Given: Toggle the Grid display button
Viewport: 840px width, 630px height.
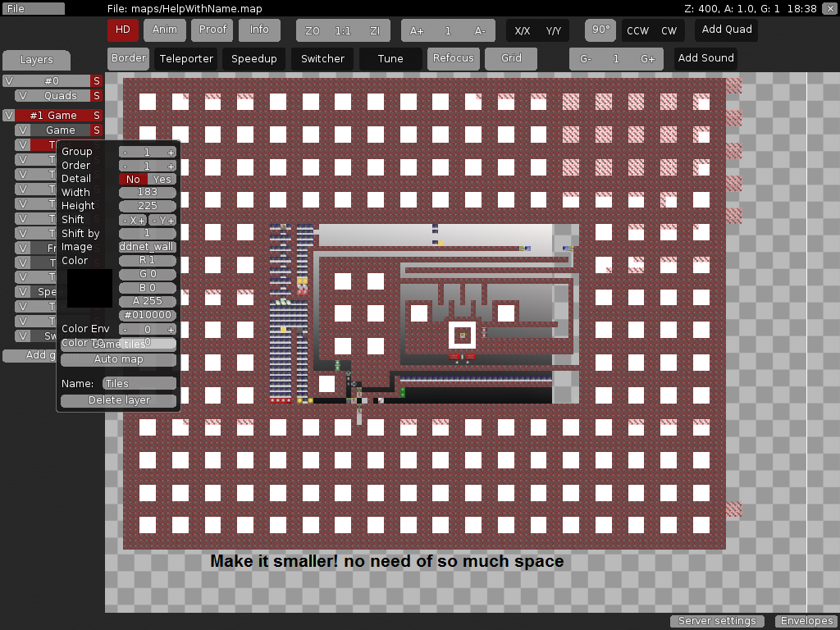Looking at the screenshot, I should coord(511,58).
